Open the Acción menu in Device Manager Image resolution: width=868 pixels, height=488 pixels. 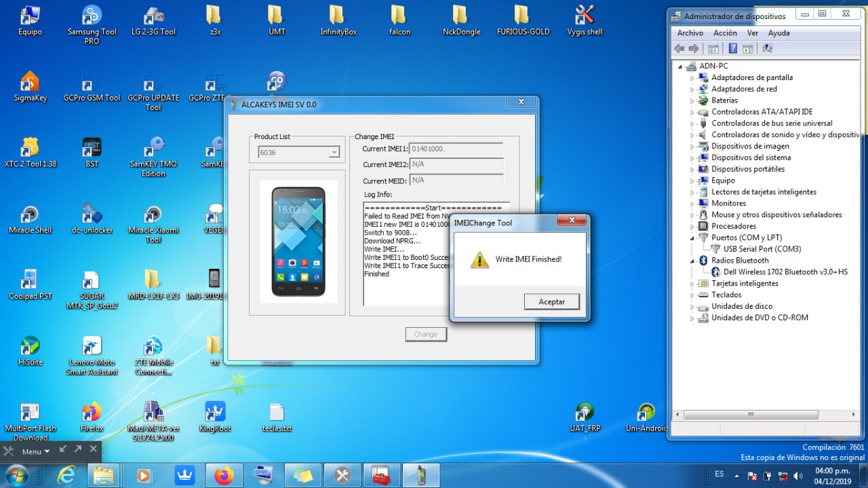pos(725,33)
